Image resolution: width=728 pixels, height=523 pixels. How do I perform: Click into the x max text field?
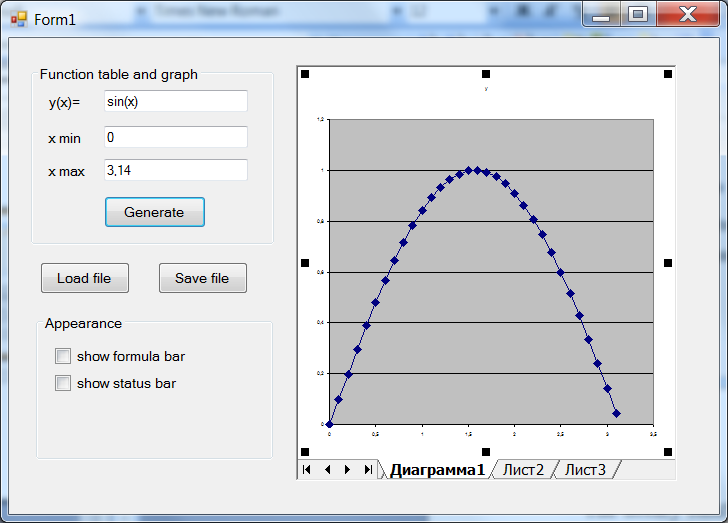coord(175,170)
